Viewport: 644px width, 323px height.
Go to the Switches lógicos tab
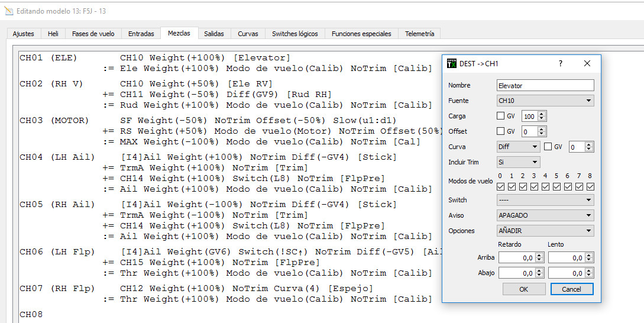coord(295,34)
